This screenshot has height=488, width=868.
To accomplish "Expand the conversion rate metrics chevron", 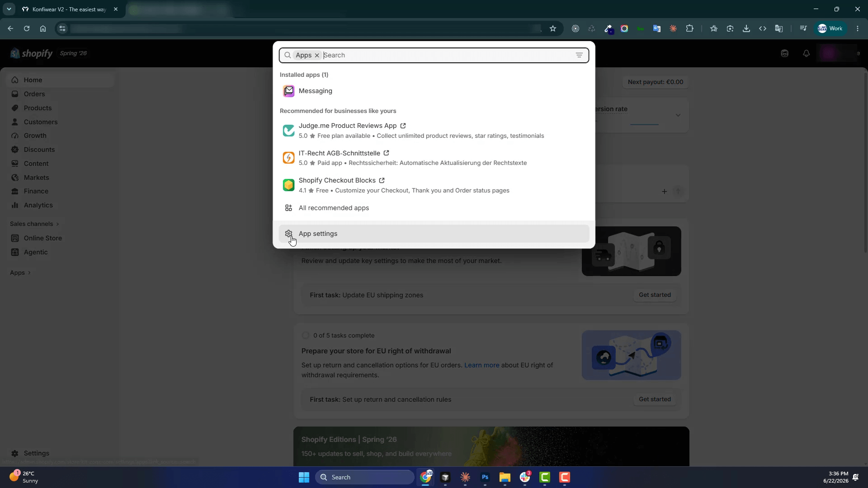I will point(678,115).
